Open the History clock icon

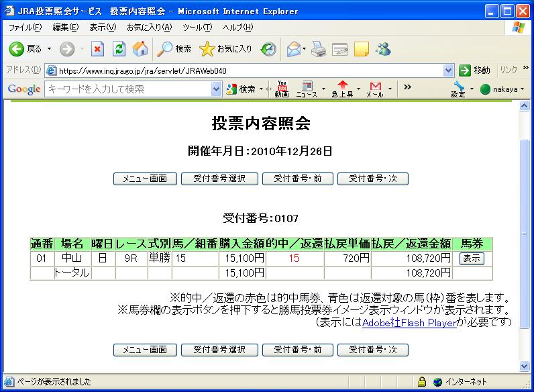pos(268,50)
